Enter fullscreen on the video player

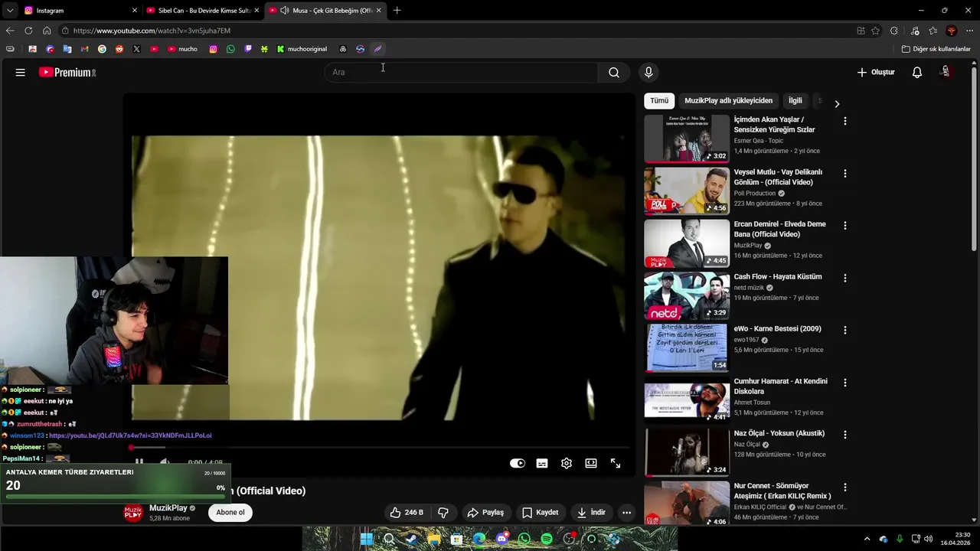coord(616,463)
